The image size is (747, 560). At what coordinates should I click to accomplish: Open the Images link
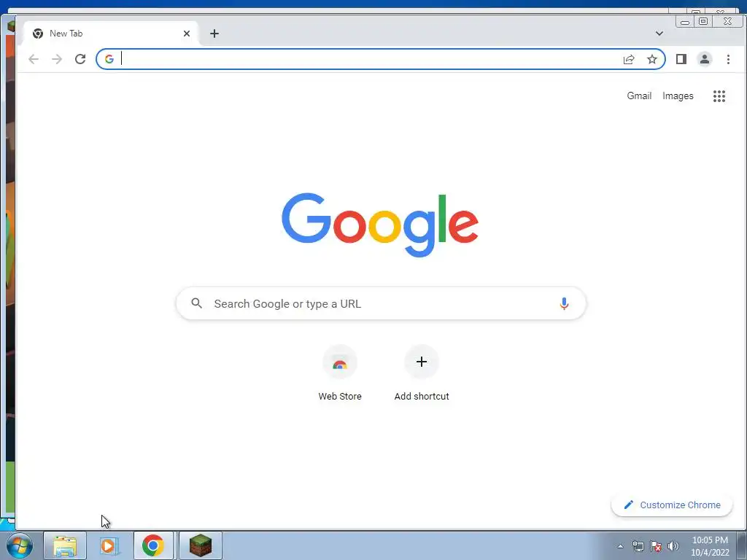678,96
